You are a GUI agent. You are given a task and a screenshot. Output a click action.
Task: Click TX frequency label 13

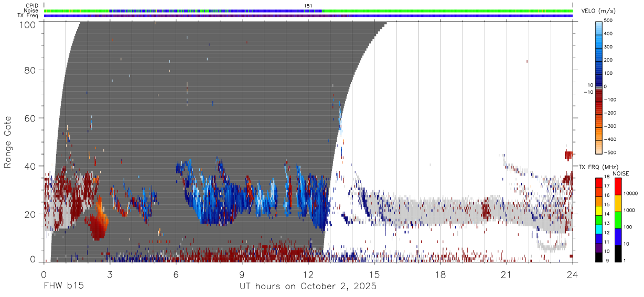click(x=607, y=224)
